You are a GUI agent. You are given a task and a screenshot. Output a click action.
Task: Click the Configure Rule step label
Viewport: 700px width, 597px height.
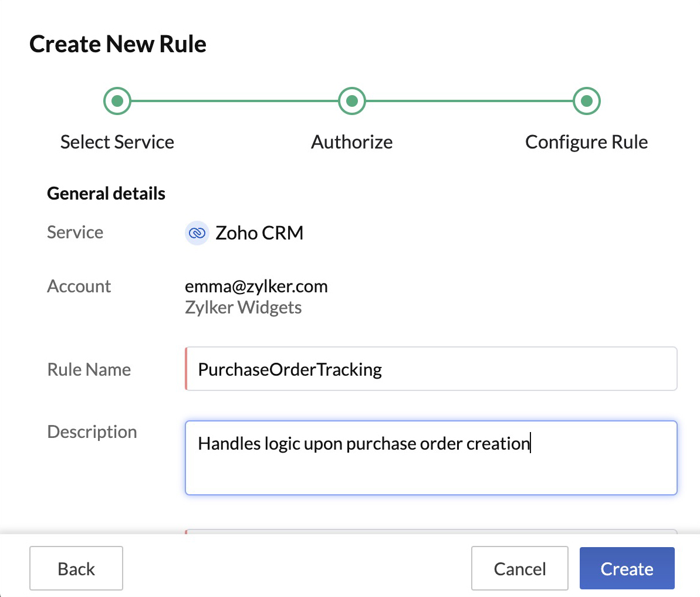pos(586,141)
